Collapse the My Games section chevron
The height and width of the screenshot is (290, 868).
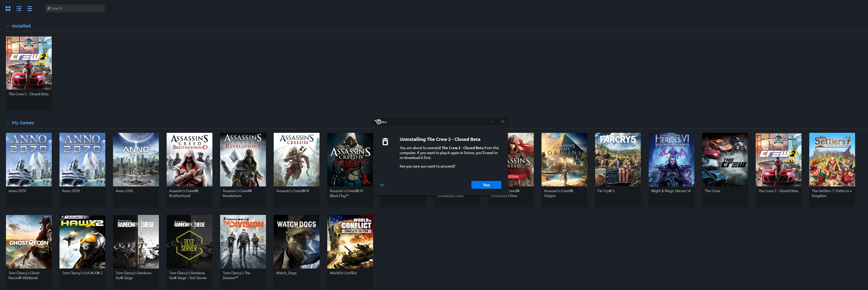tap(8, 123)
